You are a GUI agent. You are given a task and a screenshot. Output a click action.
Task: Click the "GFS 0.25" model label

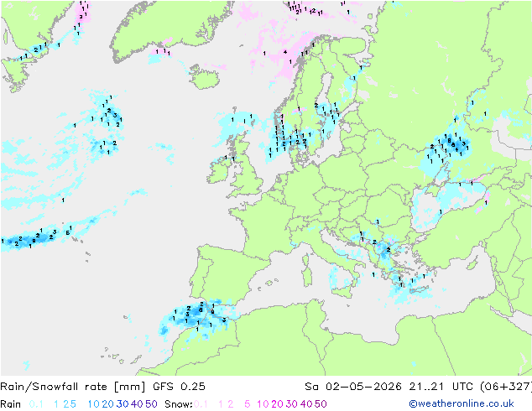click(x=179, y=387)
